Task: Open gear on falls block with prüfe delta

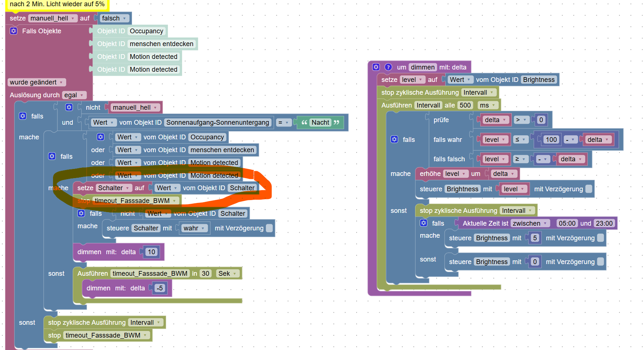Action: (x=394, y=139)
